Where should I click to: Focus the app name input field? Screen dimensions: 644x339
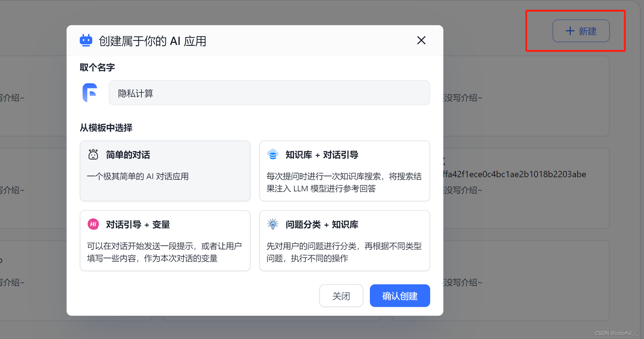(269, 93)
